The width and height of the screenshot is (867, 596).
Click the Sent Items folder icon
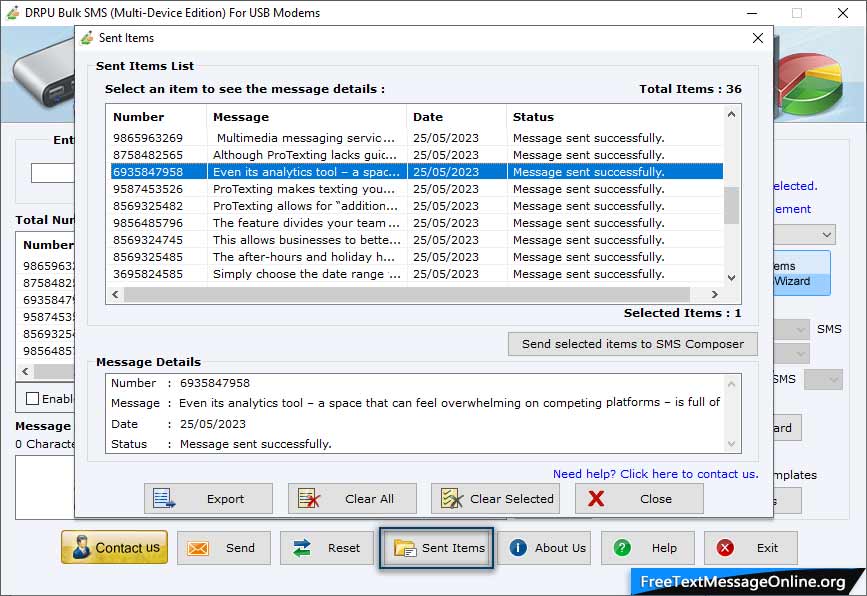(x=405, y=548)
